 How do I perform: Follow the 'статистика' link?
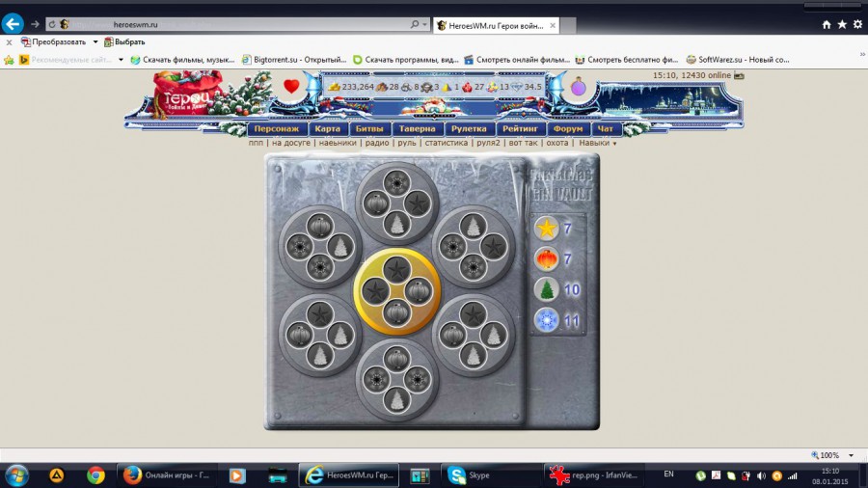tap(447, 143)
